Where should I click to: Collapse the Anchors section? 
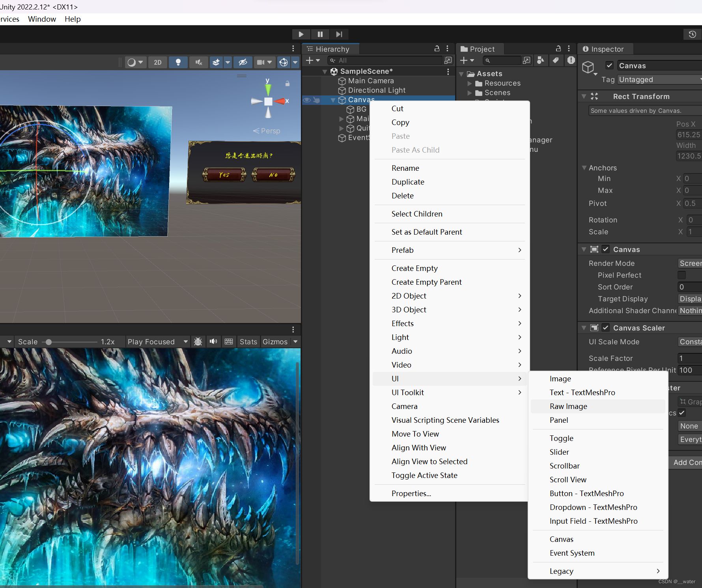[584, 168]
